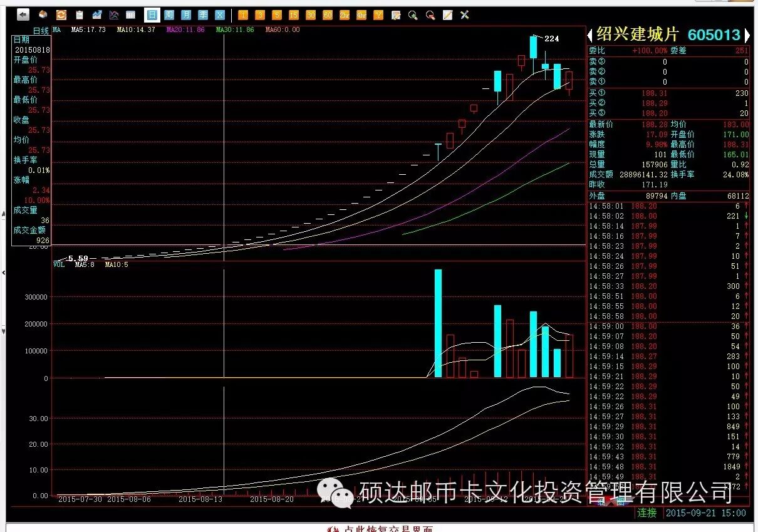
Task: Open the clipboard toolbar icon
Action: pos(79,14)
